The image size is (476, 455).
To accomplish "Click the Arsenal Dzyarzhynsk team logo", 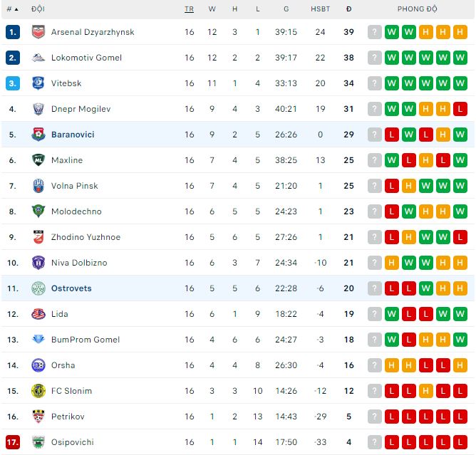I will coord(38,32).
